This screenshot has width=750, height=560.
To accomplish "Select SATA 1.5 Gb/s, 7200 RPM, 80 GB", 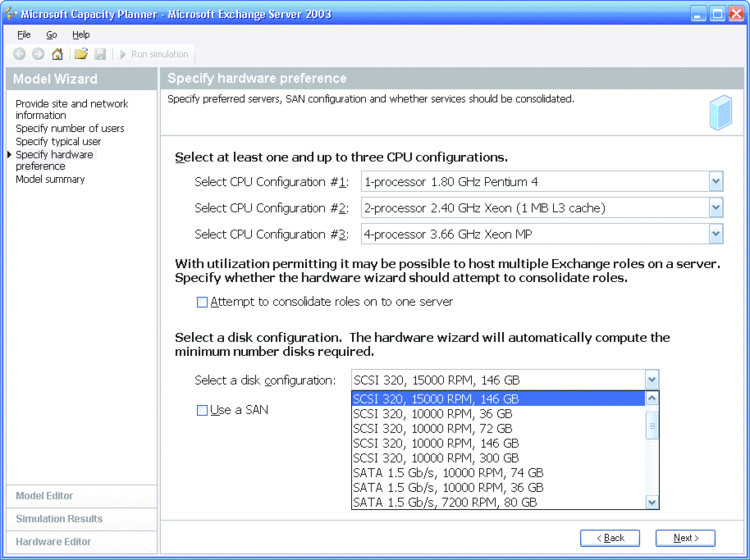I will point(498,502).
